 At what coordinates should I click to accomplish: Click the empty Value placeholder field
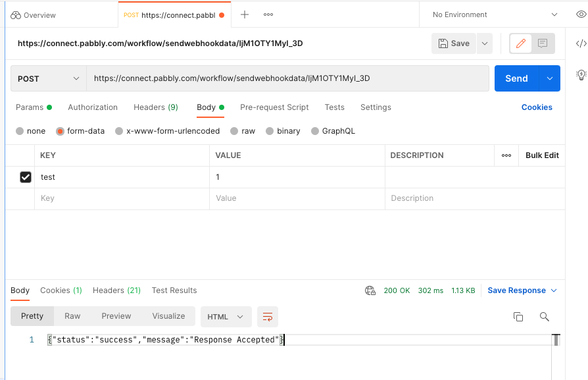click(x=297, y=199)
